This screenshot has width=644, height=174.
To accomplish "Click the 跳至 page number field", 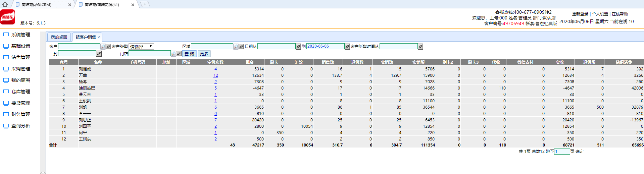I will tap(562, 152).
